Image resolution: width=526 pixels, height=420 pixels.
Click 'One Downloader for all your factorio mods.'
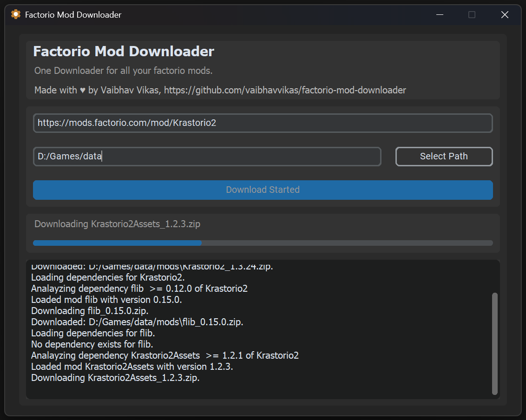coord(123,71)
